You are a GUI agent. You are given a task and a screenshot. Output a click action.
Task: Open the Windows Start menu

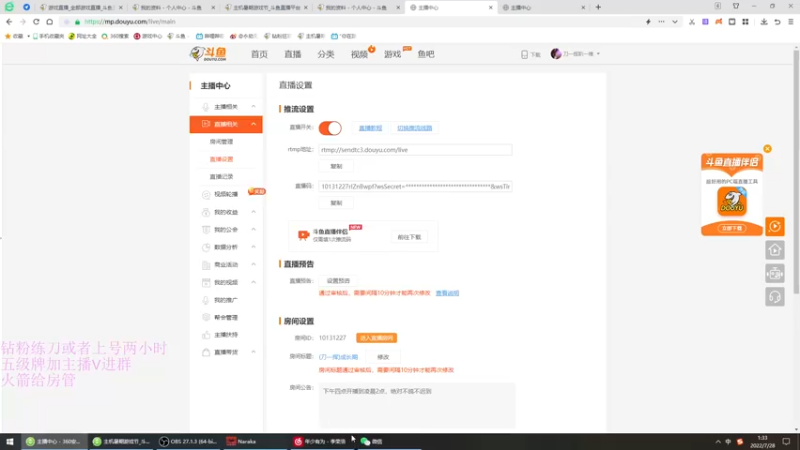pyautogui.click(x=10, y=441)
